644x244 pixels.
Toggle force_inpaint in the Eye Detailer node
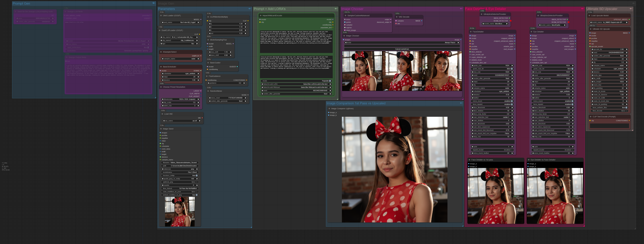pos(572,104)
